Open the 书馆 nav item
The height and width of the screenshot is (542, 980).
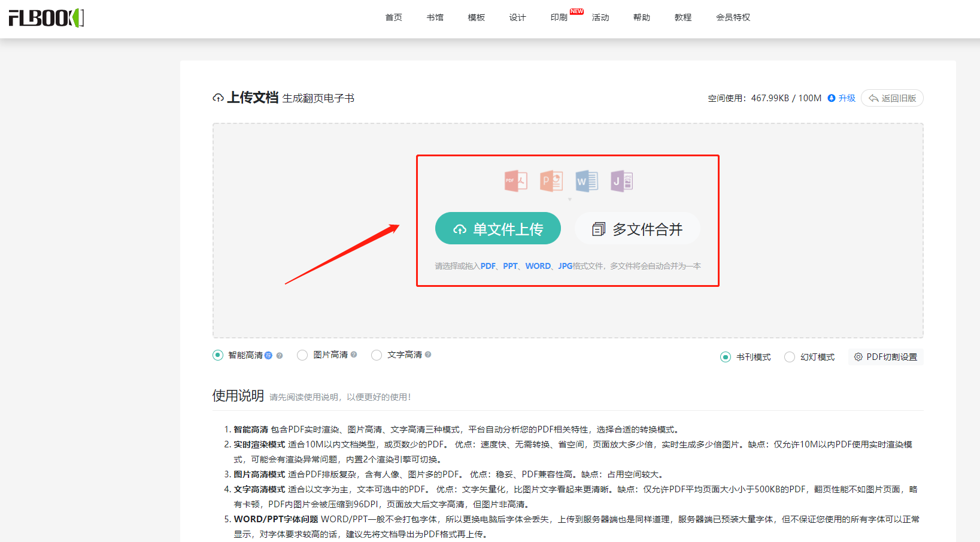click(x=435, y=17)
